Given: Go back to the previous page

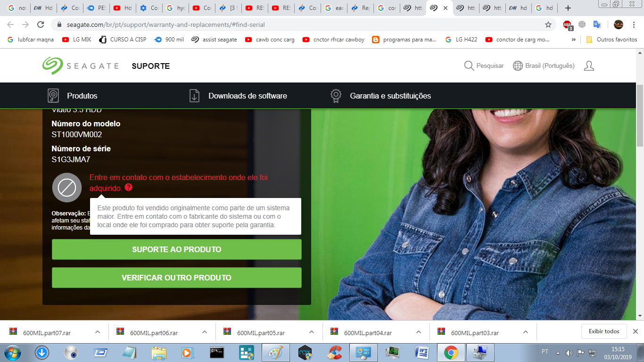Looking at the screenshot, I should click(10, 25).
